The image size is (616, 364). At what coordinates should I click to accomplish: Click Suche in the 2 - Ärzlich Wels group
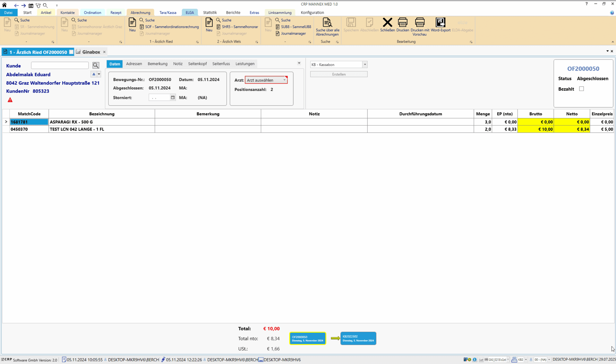pyautogui.click(x=224, y=20)
